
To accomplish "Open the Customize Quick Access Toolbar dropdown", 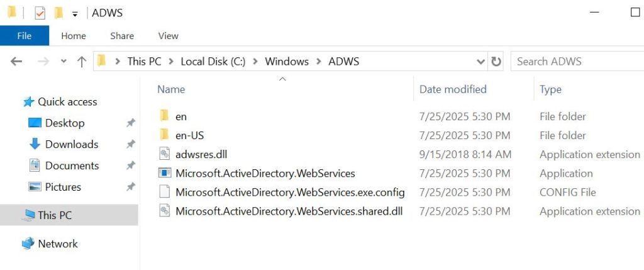I will (75, 13).
